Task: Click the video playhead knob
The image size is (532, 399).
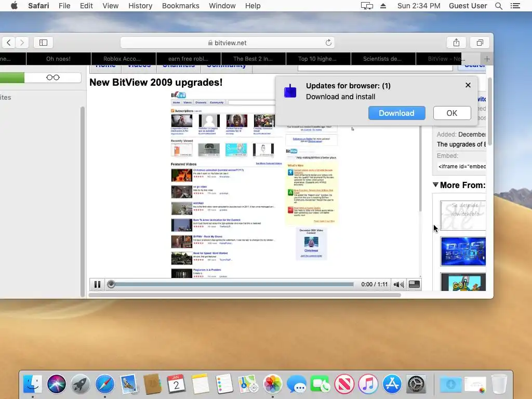Action: pyautogui.click(x=111, y=284)
